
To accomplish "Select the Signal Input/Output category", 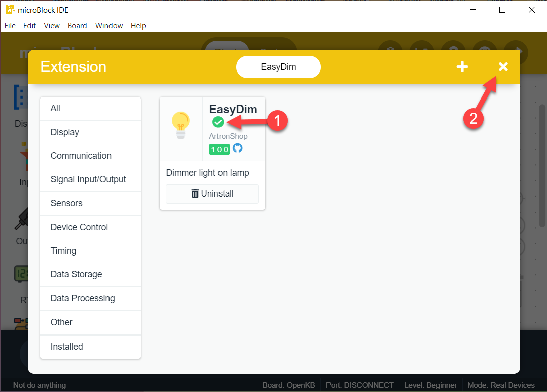I will [x=90, y=180].
